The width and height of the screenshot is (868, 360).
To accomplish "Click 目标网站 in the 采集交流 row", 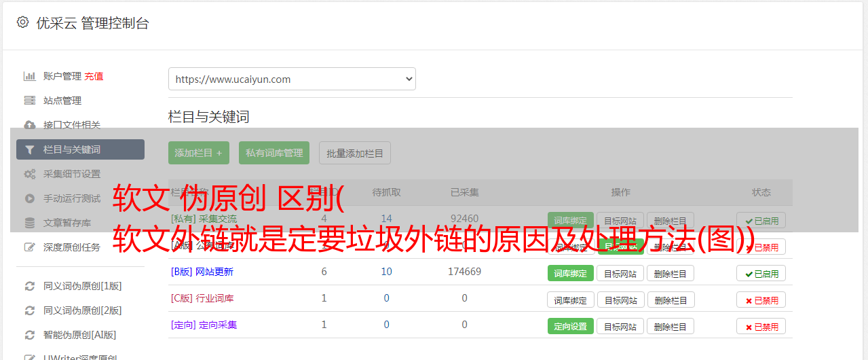I will click(620, 220).
